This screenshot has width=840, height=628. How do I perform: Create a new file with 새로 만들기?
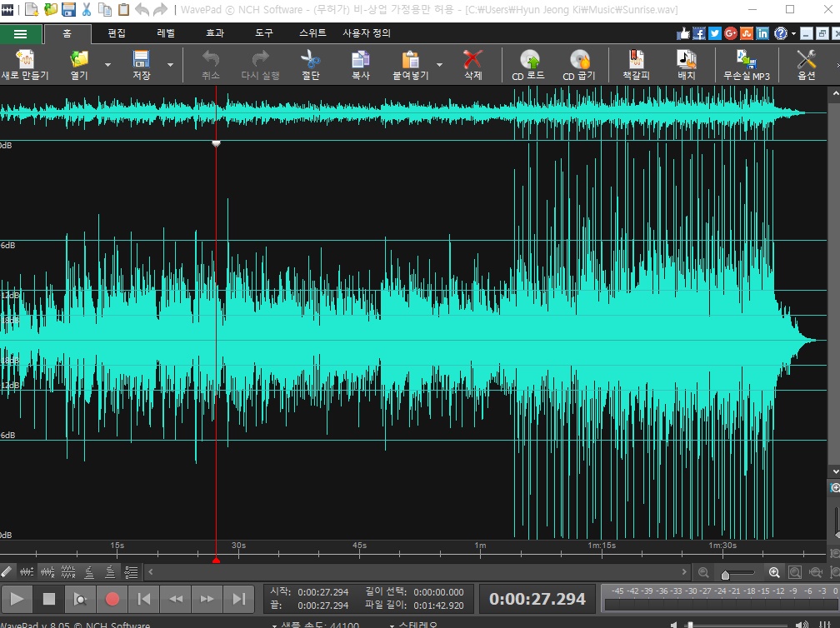tap(25, 65)
